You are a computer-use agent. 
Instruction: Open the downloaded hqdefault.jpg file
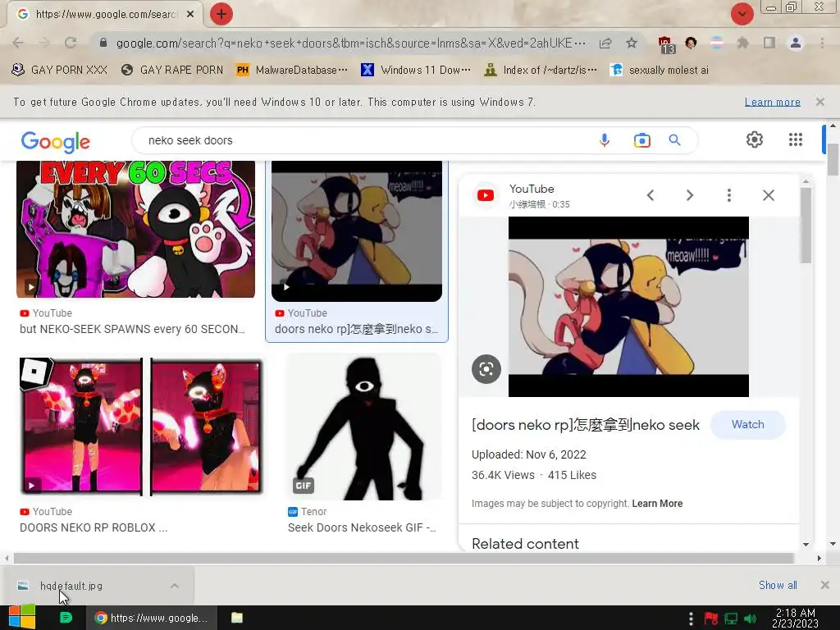tap(71, 586)
